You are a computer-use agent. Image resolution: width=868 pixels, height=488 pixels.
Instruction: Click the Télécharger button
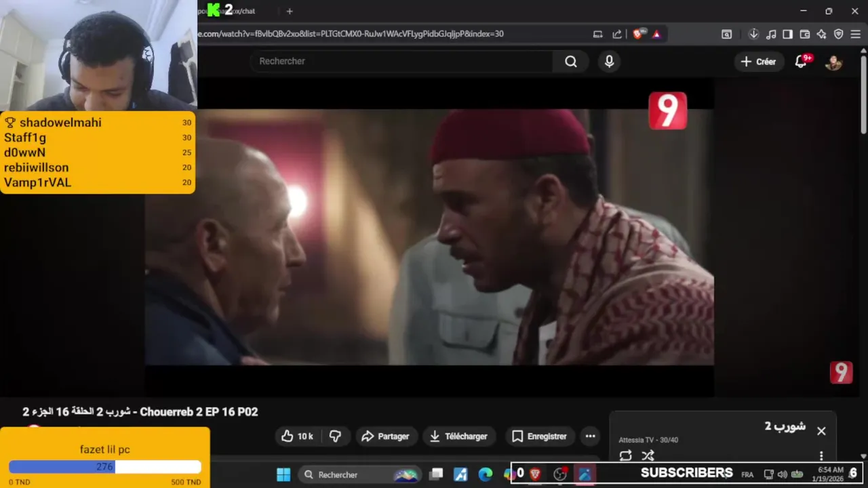click(459, 436)
